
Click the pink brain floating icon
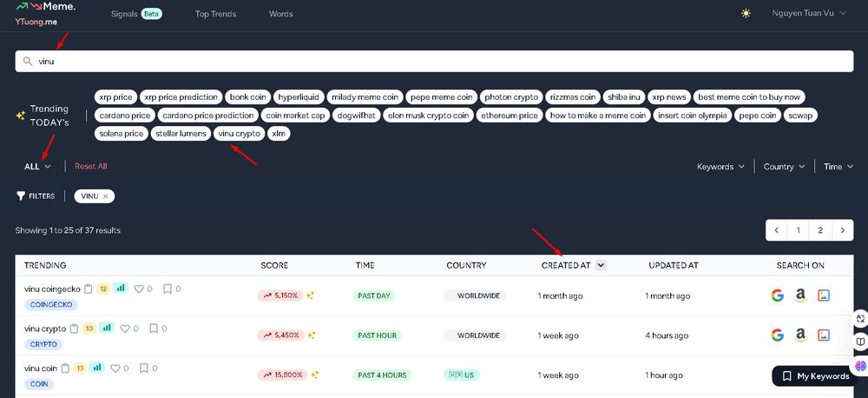pyautogui.click(x=860, y=366)
